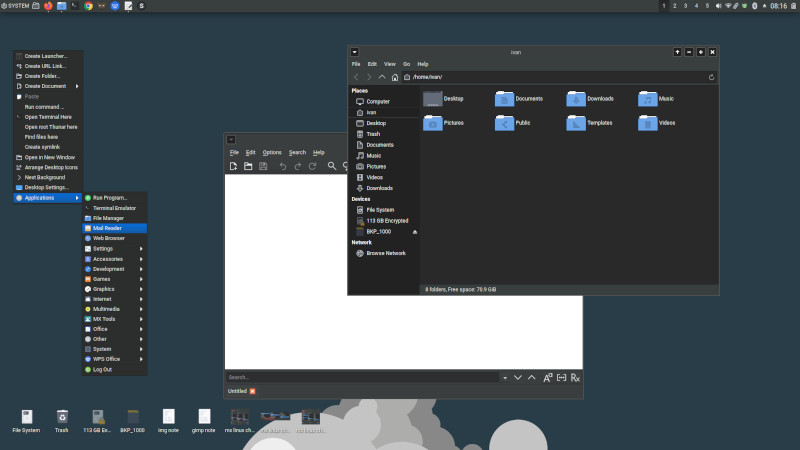Screen dimensions: 800x450
Task: Select the Documents folder icon
Action: click(x=504, y=98)
